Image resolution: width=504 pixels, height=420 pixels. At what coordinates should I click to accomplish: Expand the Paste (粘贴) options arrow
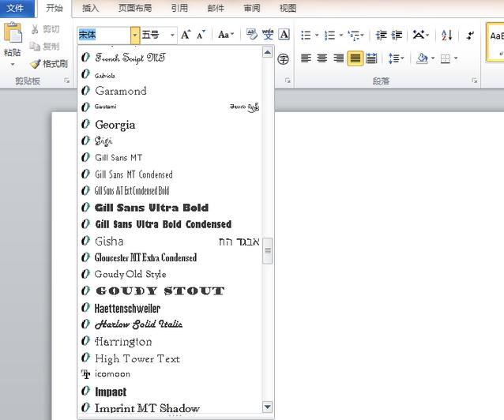(13, 65)
